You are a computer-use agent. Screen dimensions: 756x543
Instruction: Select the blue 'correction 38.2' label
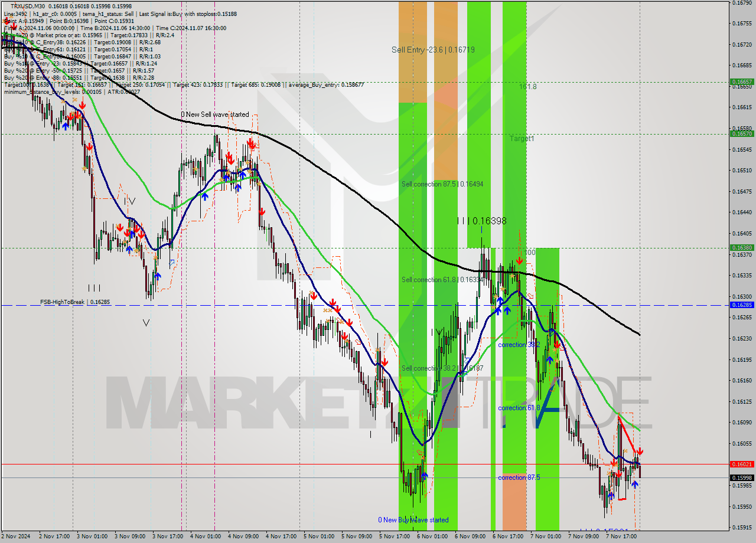(x=519, y=345)
